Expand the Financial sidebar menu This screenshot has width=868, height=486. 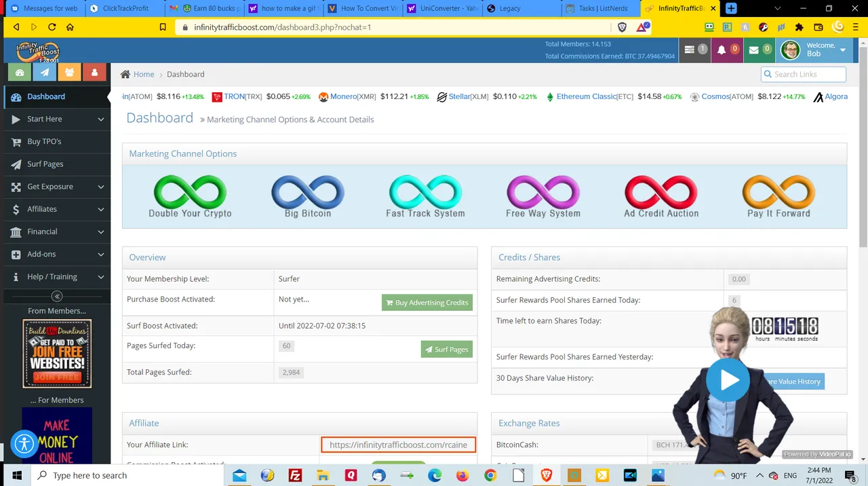pos(57,231)
